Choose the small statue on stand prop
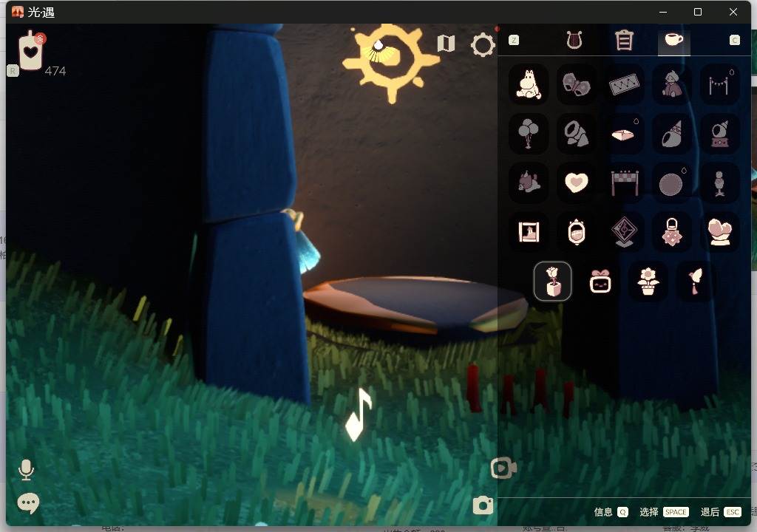This screenshot has width=757, height=532. (x=720, y=183)
